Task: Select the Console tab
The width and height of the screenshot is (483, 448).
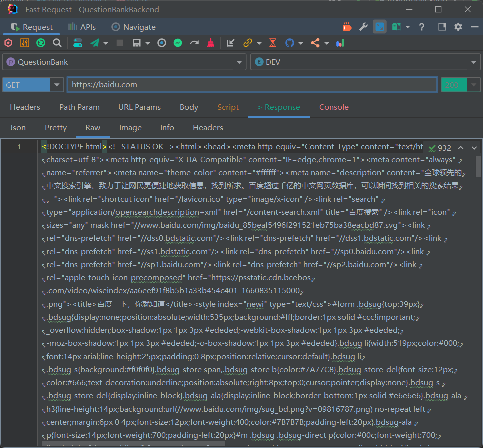Action: 334,107
